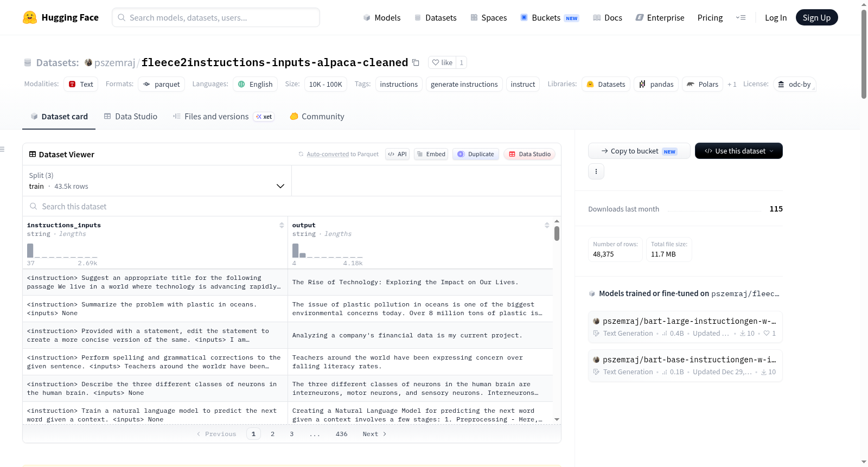Image resolution: width=868 pixels, height=467 pixels.
Task: Click the sort icon on instructions_inputs column
Action: [x=282, y=225]
